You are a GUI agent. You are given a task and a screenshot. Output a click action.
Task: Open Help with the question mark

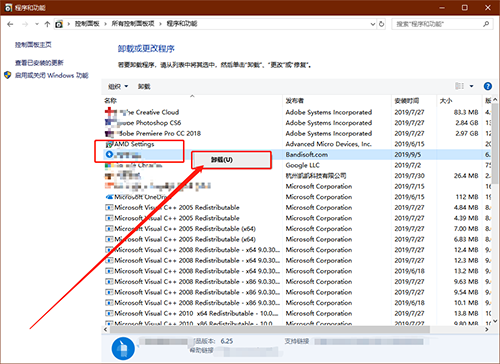point(488,86)
